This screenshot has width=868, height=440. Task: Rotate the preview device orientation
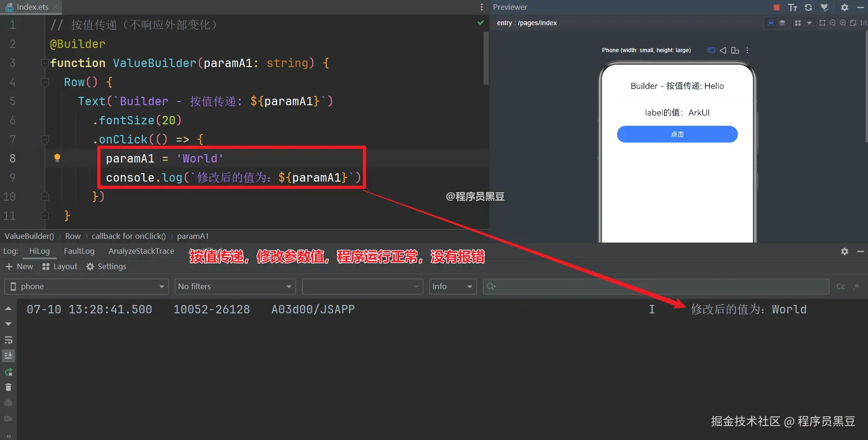[x=735, y=50]
